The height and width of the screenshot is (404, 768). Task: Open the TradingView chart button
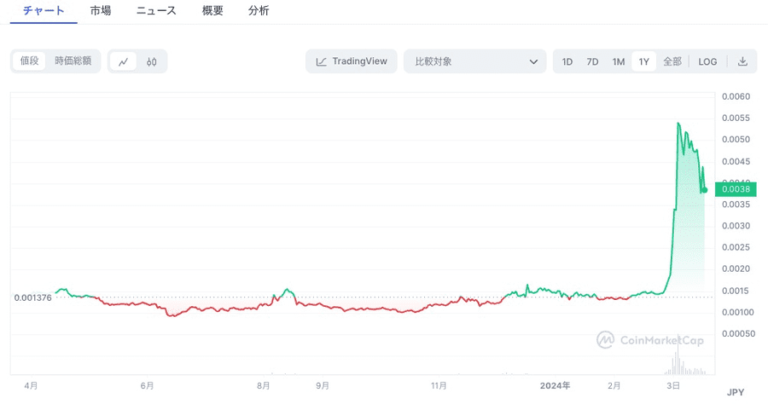pos(351,61)
